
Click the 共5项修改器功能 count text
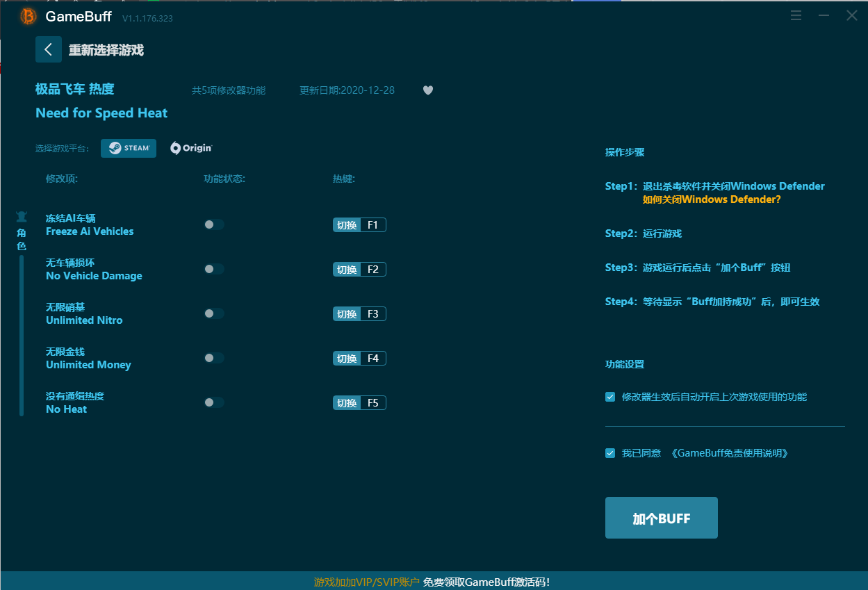click(229, 90)
